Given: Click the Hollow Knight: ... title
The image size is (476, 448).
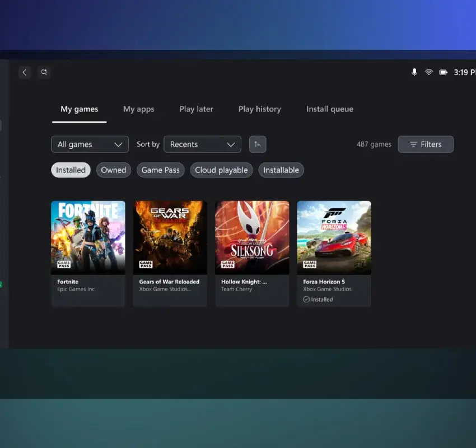Looking at the screenshot, I should pos(244,282).
